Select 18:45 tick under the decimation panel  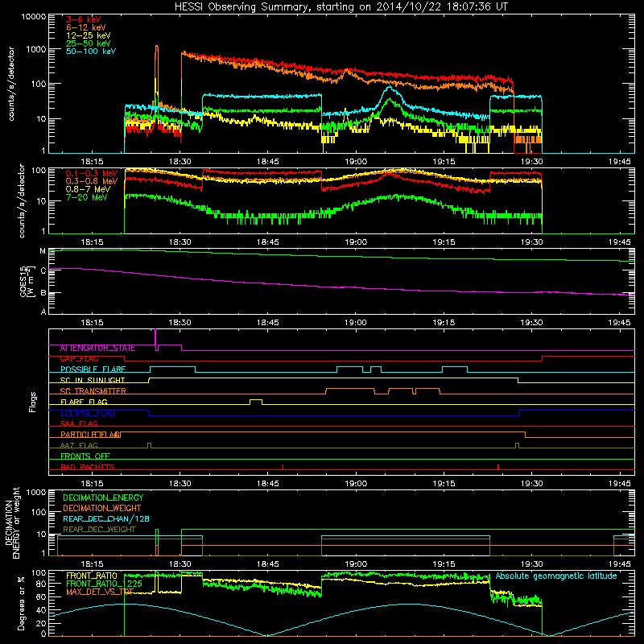click(x=268, y=564)
